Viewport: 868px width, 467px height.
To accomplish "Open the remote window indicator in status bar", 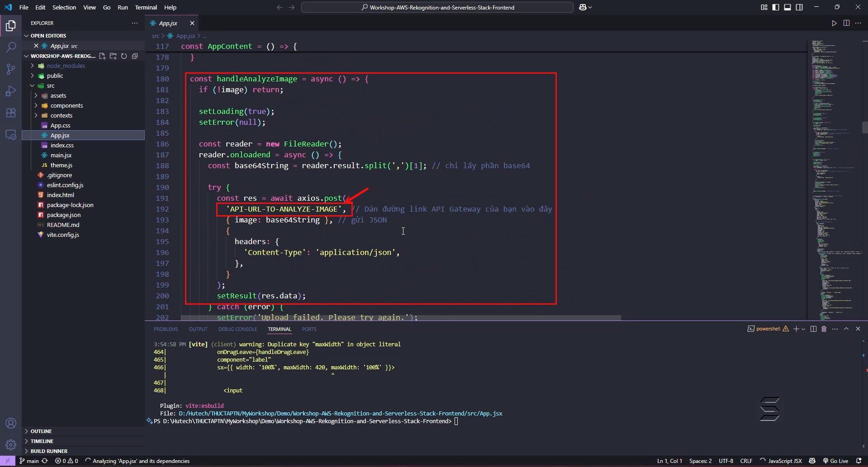I will [7, 461].
